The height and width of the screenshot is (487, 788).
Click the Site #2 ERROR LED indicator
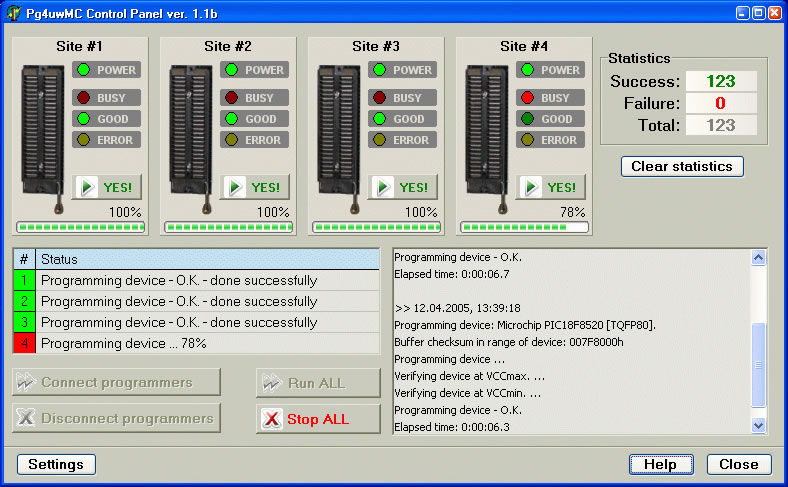231,140
